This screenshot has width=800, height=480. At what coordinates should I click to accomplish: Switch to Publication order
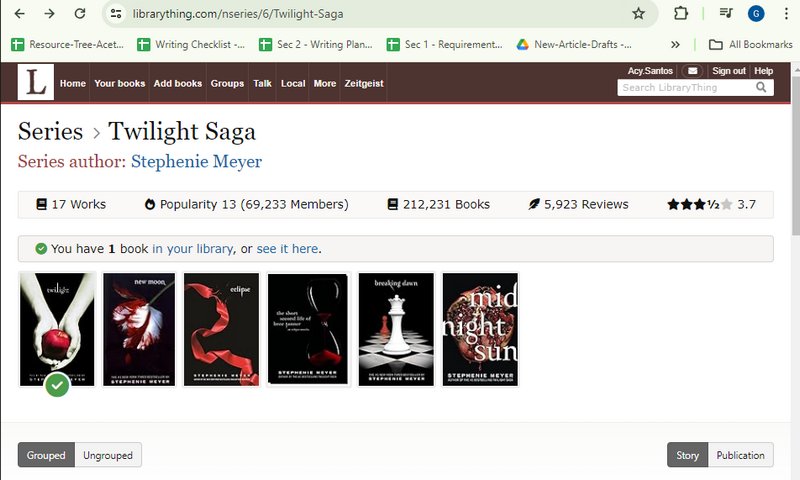click(740, 455)
